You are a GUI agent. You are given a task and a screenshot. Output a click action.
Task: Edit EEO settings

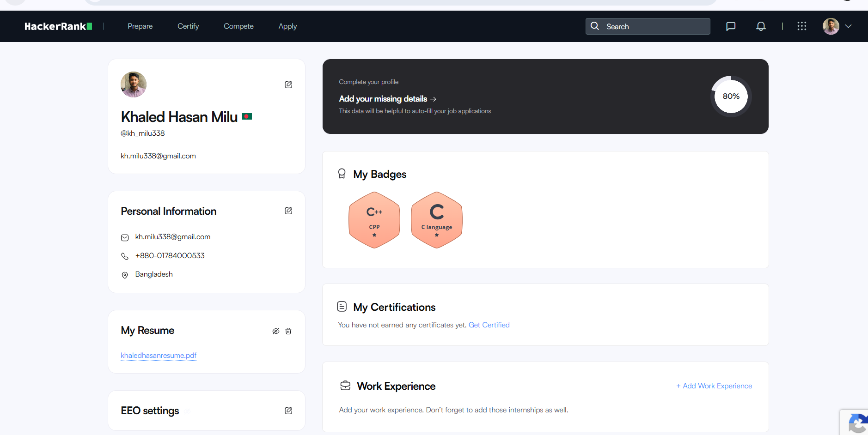(288, 411)
